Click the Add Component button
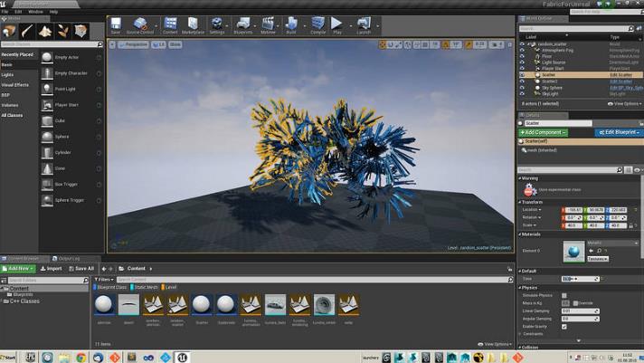 pyautogui.click(x=542, y=132)
